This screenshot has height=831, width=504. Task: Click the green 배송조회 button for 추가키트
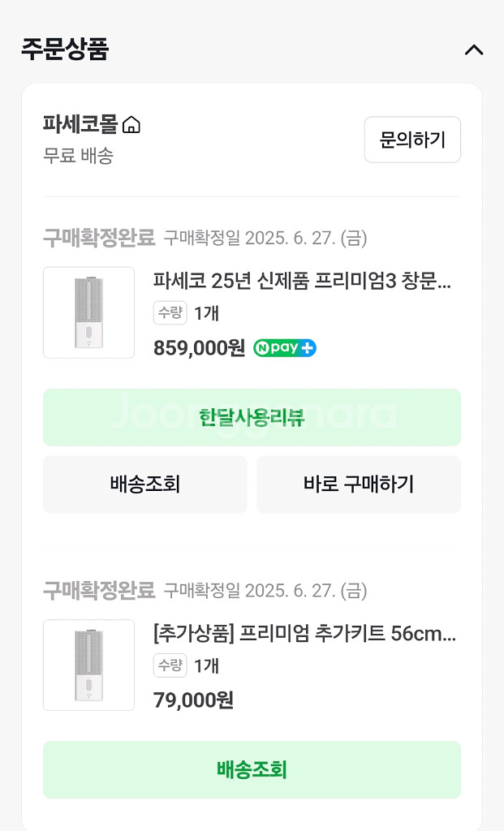pos(252,769)
